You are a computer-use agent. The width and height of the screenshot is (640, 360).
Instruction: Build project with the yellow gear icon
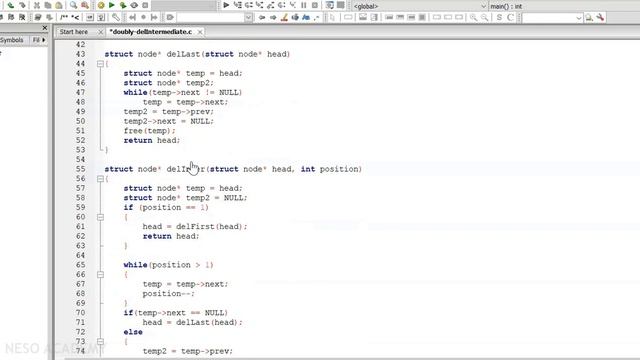pos(101,5)
